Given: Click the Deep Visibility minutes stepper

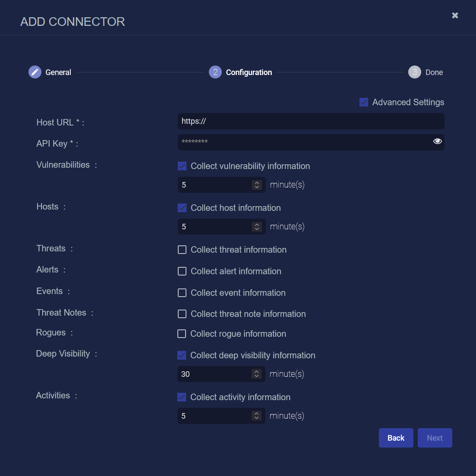Looking at the screenshot, I should (x=257, y=374).
